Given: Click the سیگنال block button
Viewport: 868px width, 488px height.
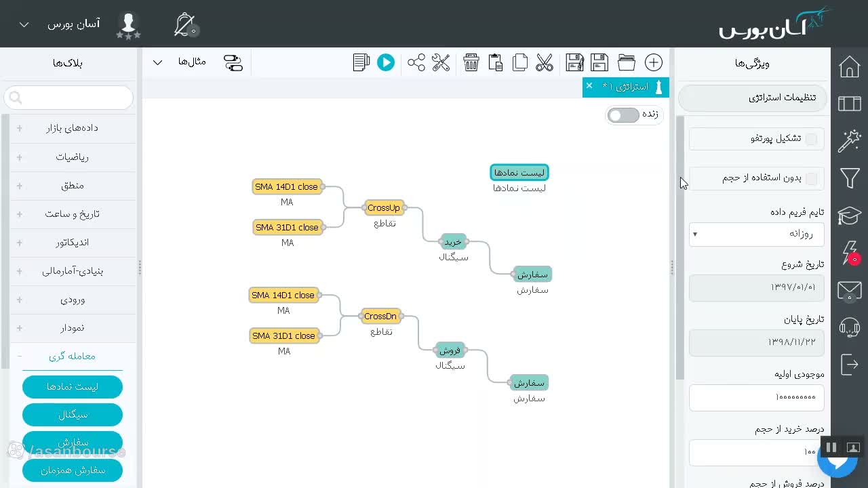Looking at the screenshot, I should tap(73, 414).
